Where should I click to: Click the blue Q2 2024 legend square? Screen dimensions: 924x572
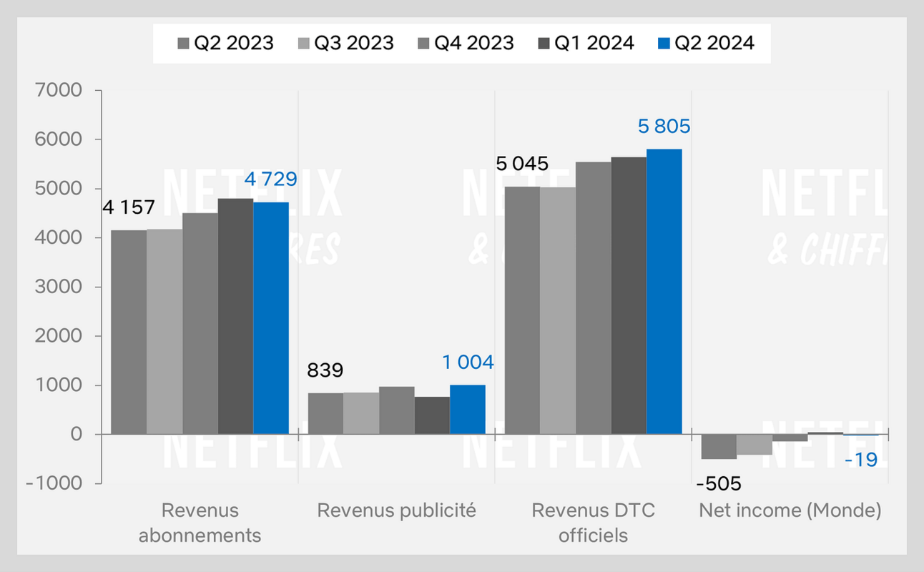click(x=664, y=44)
